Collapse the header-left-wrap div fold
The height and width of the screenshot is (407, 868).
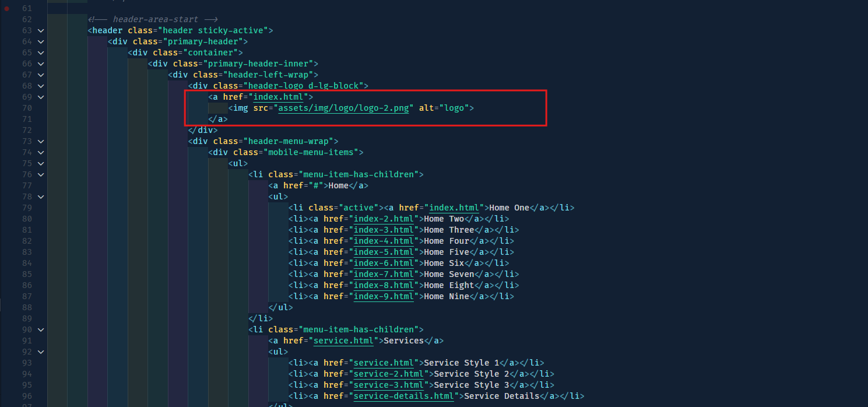(x=40, y=74)
